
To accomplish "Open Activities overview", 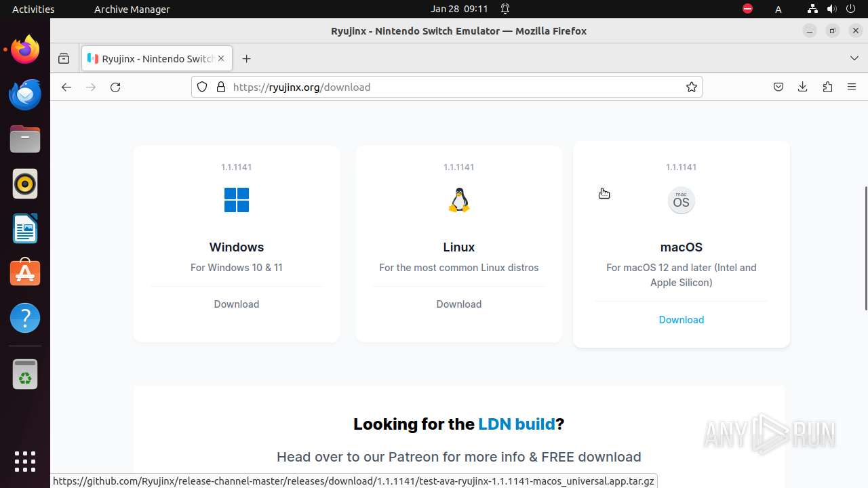I will [x=33, y=9].
